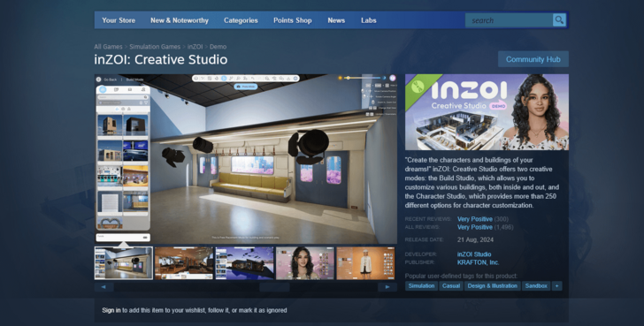Click the Demo breadcrumb link

(x=218, y=47)
